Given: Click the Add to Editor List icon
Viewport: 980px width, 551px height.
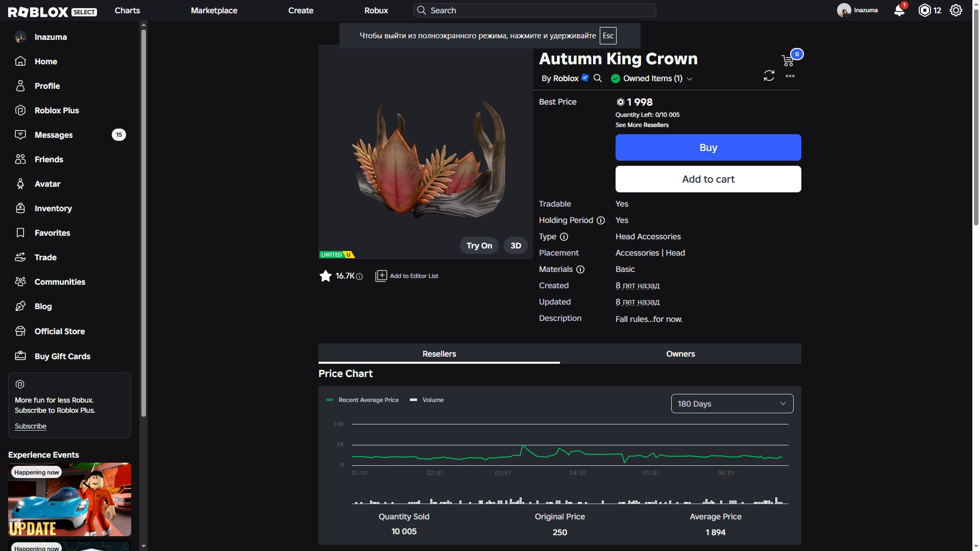Looking at the screenshot, I should point(381,276).
